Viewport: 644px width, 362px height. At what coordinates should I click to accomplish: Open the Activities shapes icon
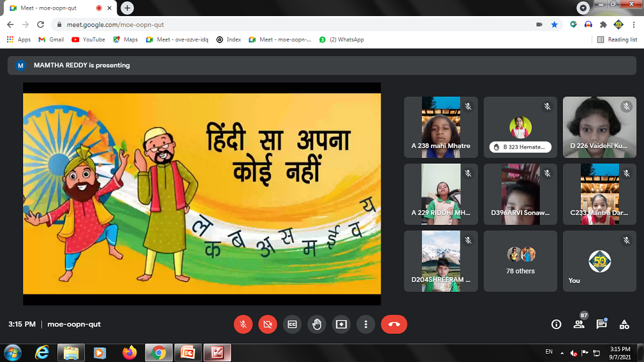(624, 325)
